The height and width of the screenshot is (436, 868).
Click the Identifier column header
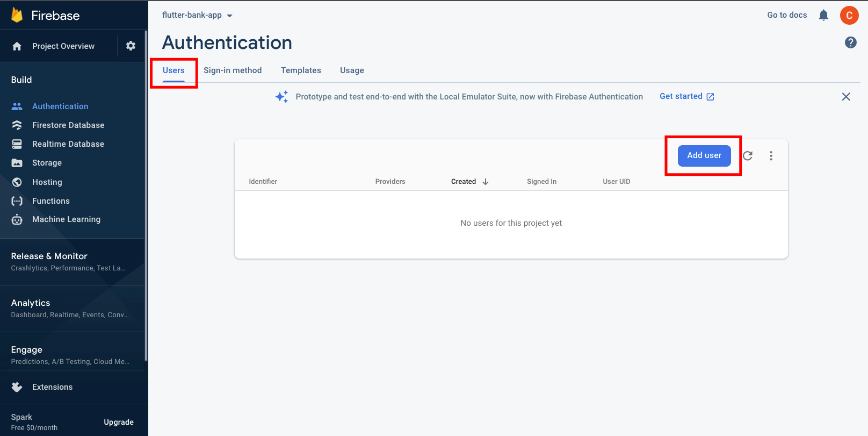click(x=263, y=182)
